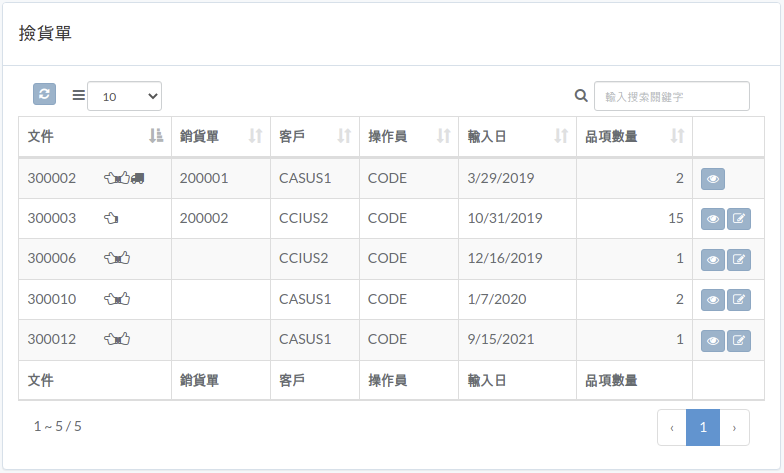Click item quantity 15
Viewport: 784px width, 473px height.
(676, 218)
